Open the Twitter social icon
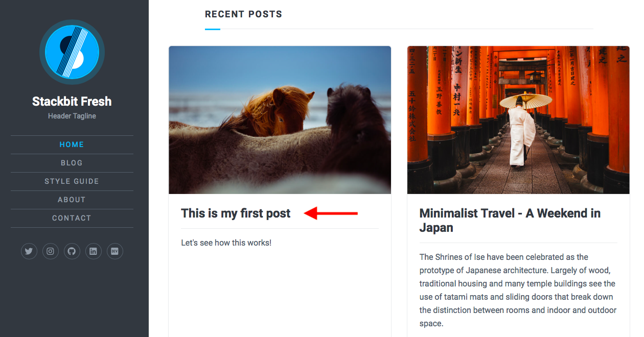 (x=29, y=251)
